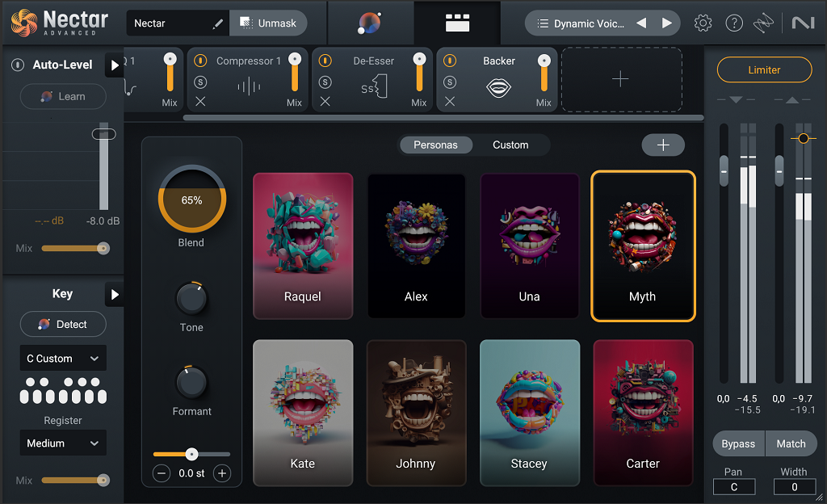
Task: Solo the Backer module
Action: 449,82
